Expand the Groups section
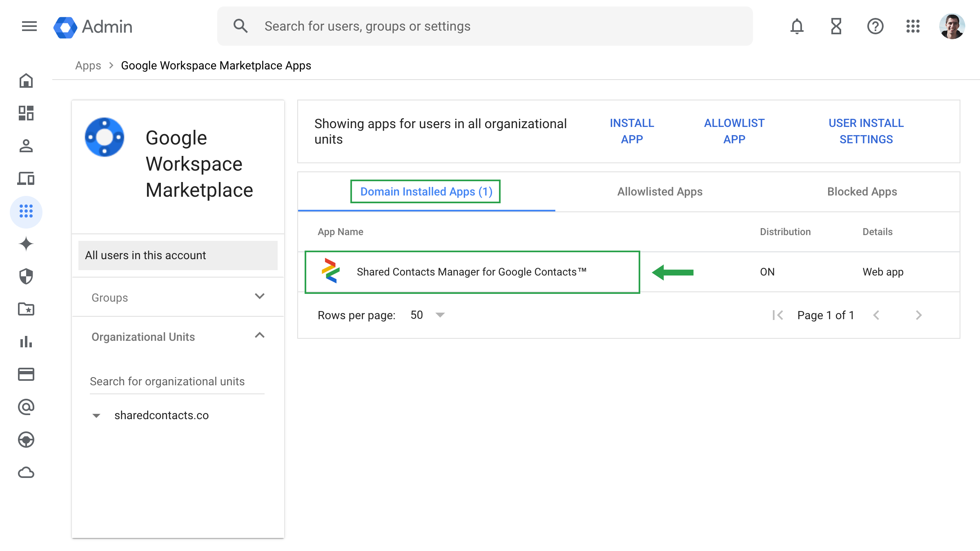The width and height of the screenshot is (980, 551). 178,298
